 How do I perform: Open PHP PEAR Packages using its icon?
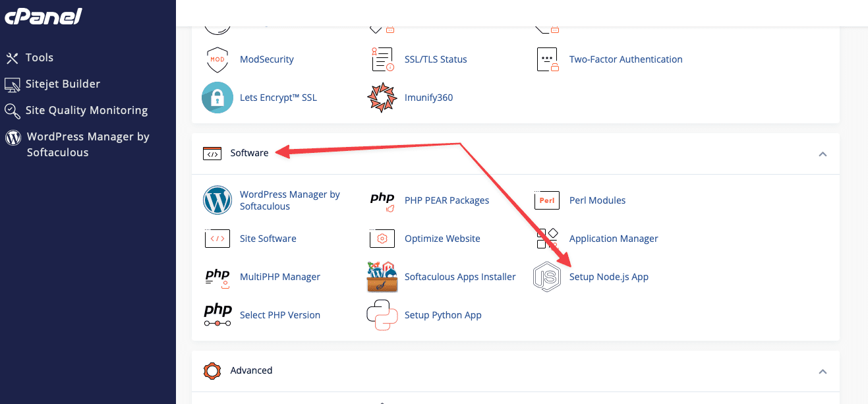pyautogui.click(x=382, y=200)
